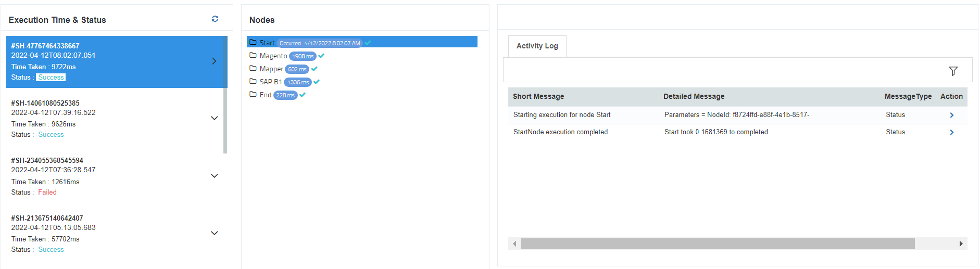Image resolution: width=980 pixels, height=269 pixels.
Task: Expand execution #SH-213675140642407
Action: pyautogui.click(x=214, y=233)
